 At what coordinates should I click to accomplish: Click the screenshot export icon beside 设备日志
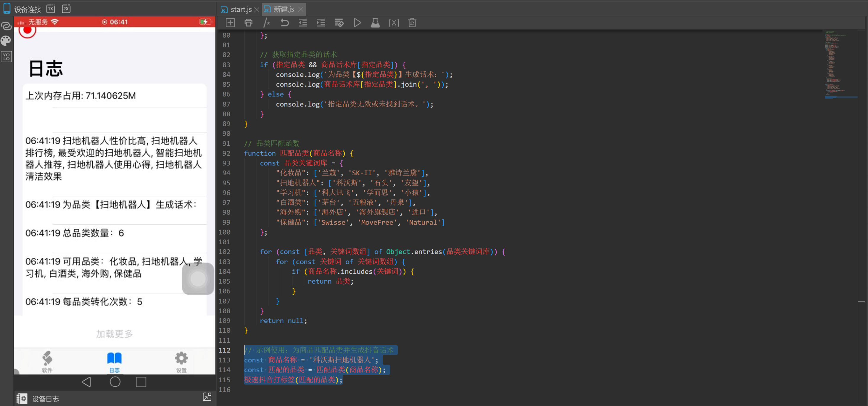(207, 397)
